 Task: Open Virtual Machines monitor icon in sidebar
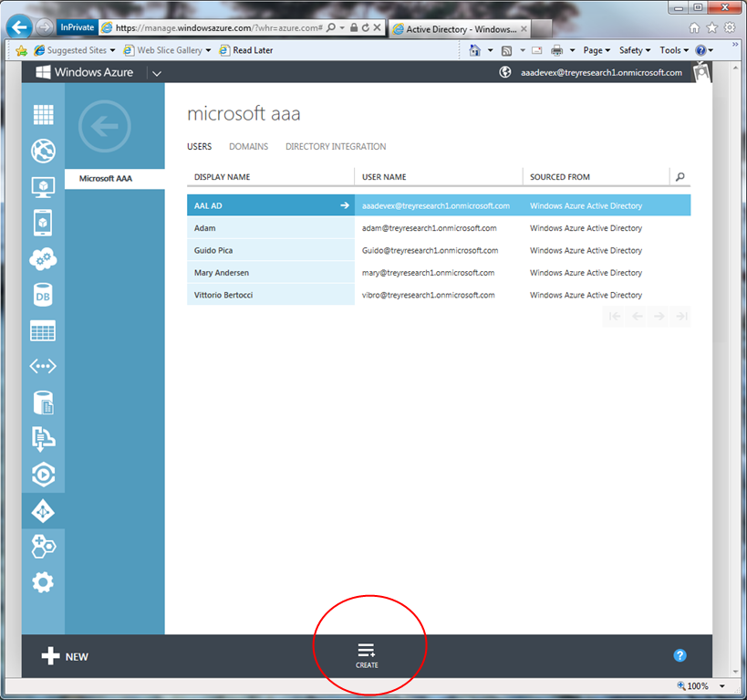44,187
